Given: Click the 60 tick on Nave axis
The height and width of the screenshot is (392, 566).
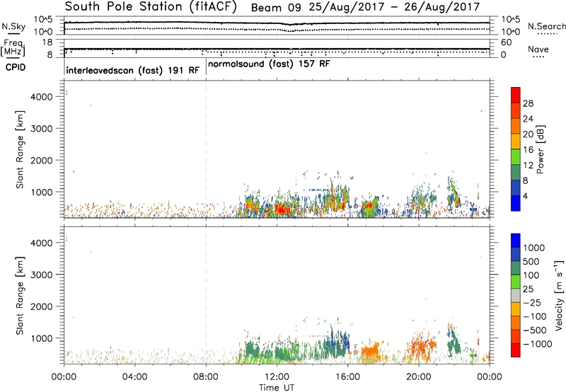Looking at the screenshot, I should (x=506, y=42).
